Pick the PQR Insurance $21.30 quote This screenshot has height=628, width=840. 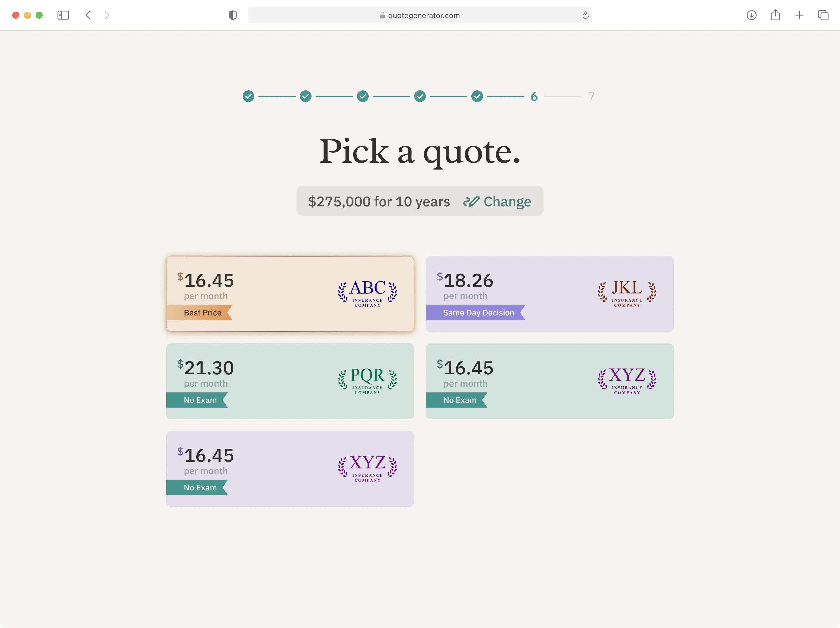(290, 381)
